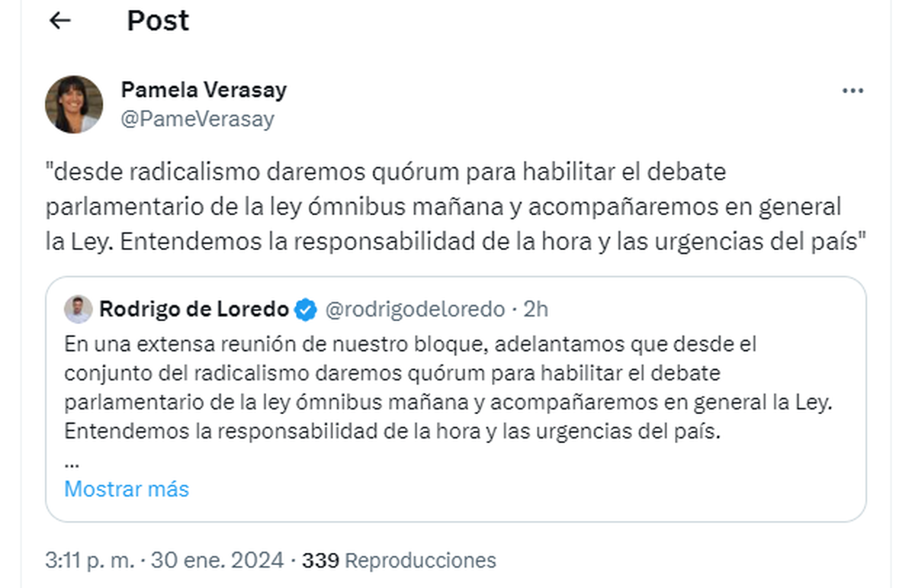Click the quoted post's 2h timestamp
Screen dimensions: 915x588
(x=536, y=310)
